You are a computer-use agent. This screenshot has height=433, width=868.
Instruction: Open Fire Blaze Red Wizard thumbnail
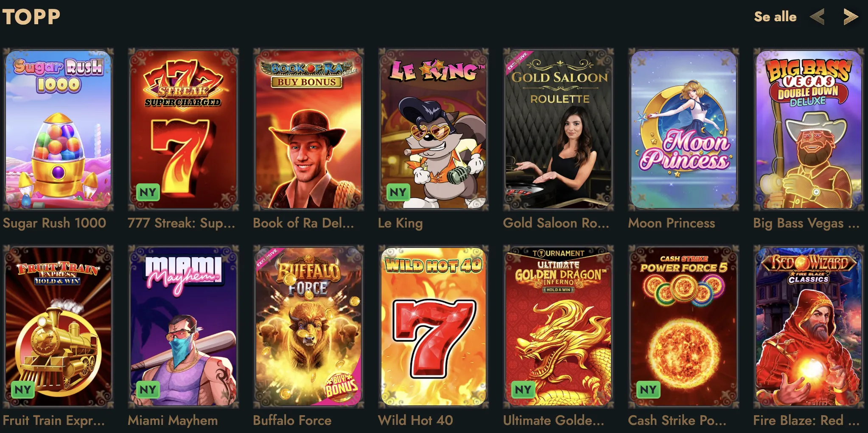coord(809,327)
